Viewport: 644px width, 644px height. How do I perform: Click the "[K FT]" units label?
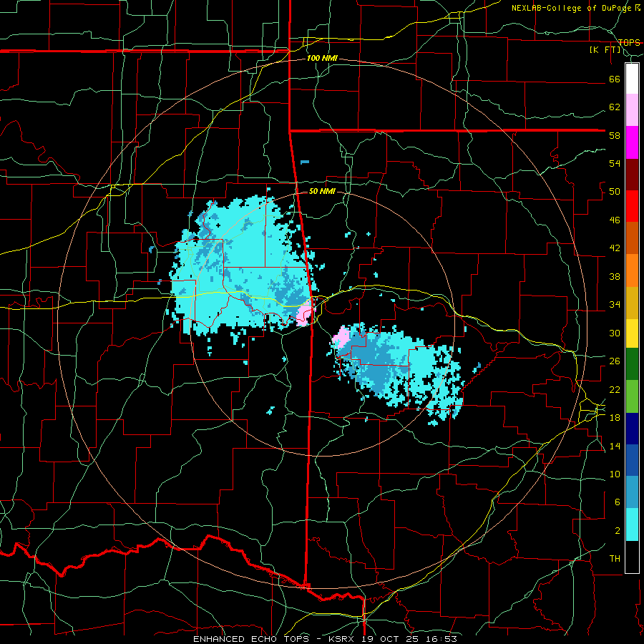click(605, 50)
